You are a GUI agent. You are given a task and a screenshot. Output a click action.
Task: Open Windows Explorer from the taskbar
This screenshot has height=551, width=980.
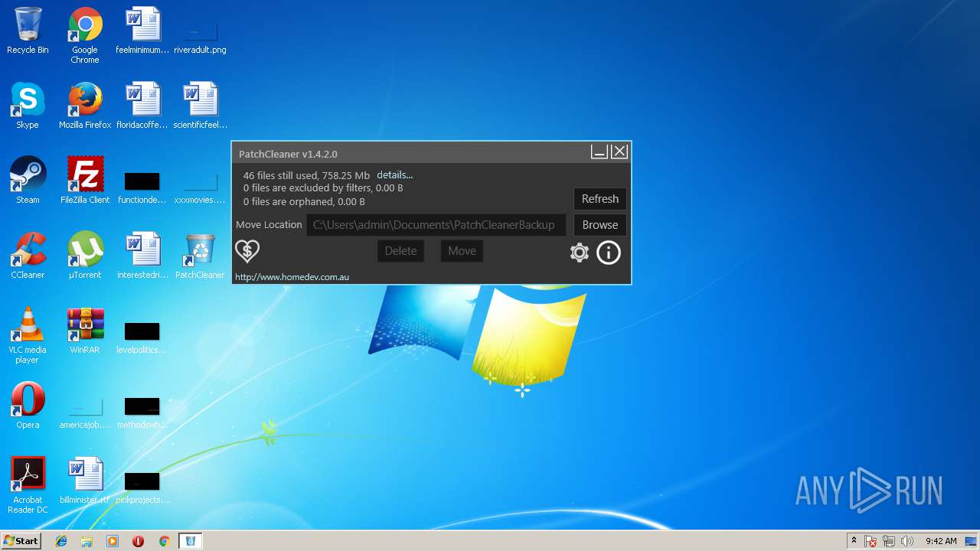pyautogui.click(x=87, y=541)
